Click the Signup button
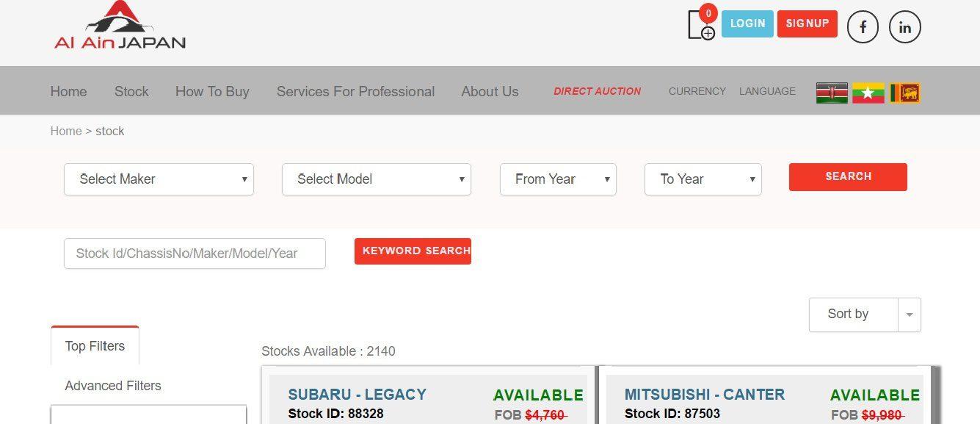 tap(807, 24)
